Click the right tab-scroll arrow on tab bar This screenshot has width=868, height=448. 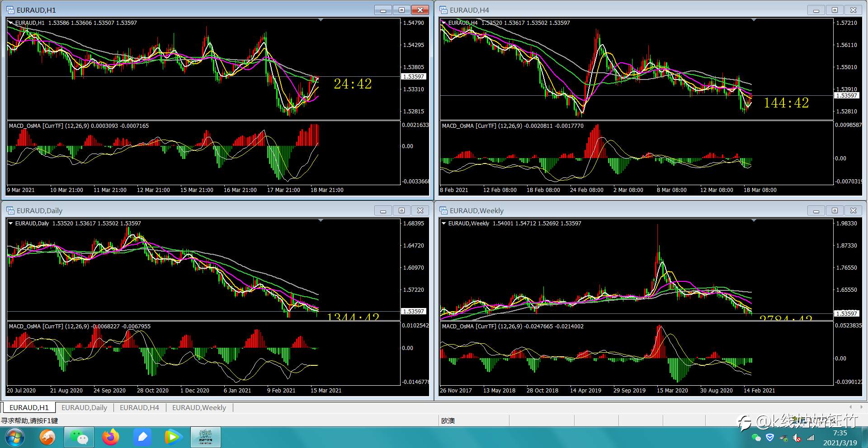point(861,407)
